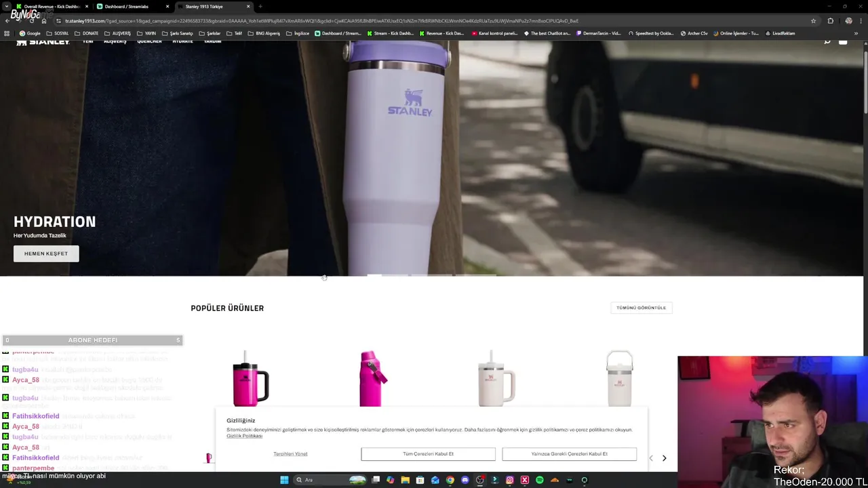The width and height of the screenshot is (868, 488).
Task: Open the pink Quencher tumbler product
Action: 250,378
